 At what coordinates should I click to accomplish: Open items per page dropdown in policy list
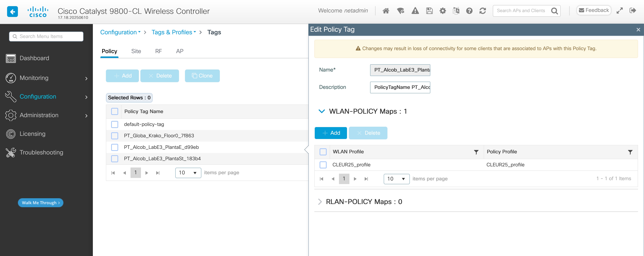click(x=188, y=173)
